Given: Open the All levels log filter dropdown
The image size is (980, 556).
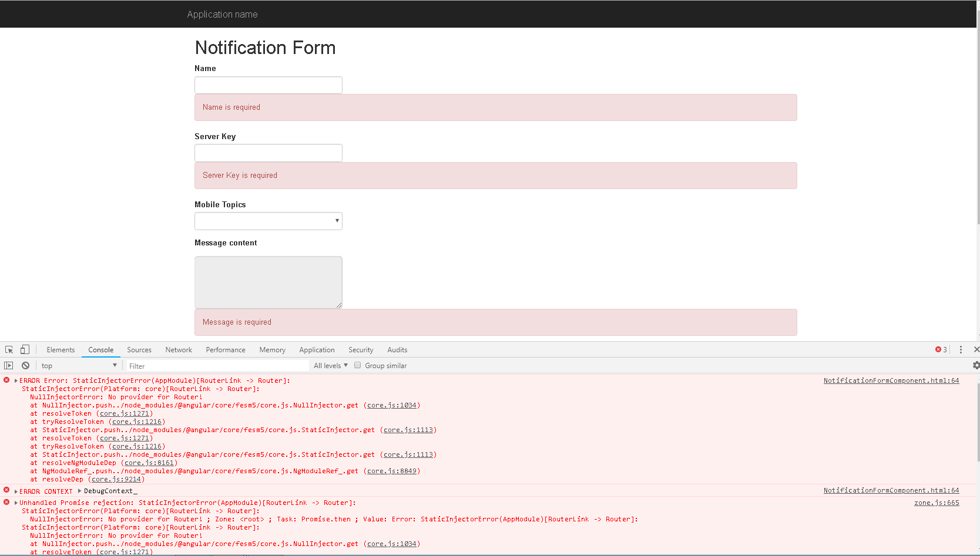Looking at the screenshot, I should [330, 365].
